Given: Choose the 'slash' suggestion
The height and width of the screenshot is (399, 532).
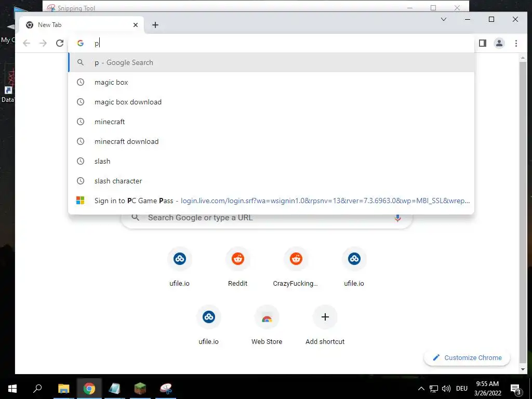Looking at the screenshot, I should [271, 161].
